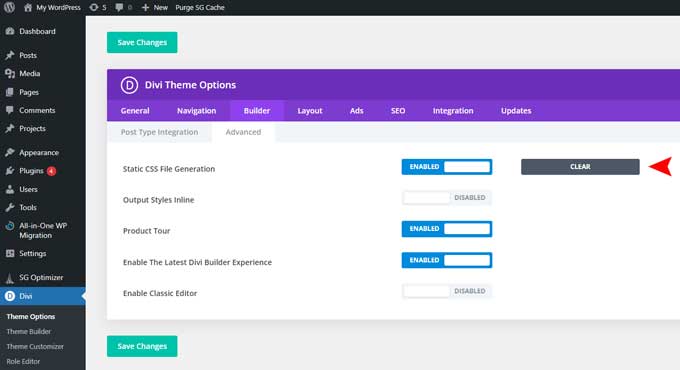Click the Plugins update count badge

click(x=51, y=171)
